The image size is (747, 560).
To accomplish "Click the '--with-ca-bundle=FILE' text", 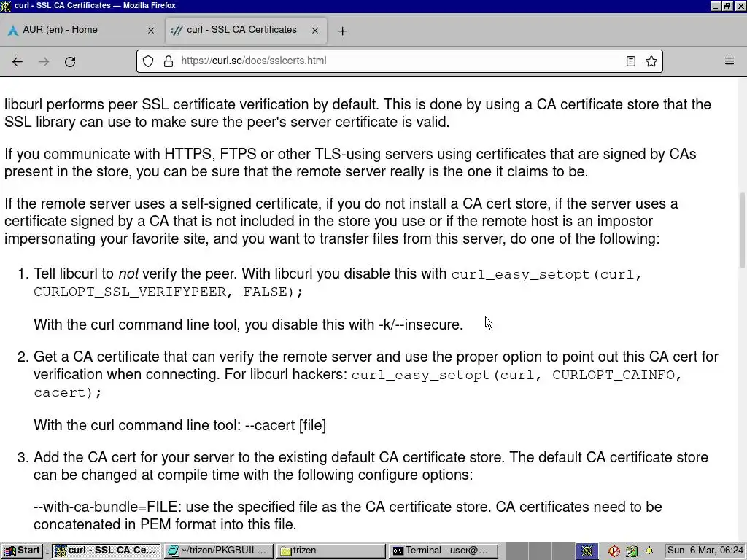I will click(x=105, y=507).
